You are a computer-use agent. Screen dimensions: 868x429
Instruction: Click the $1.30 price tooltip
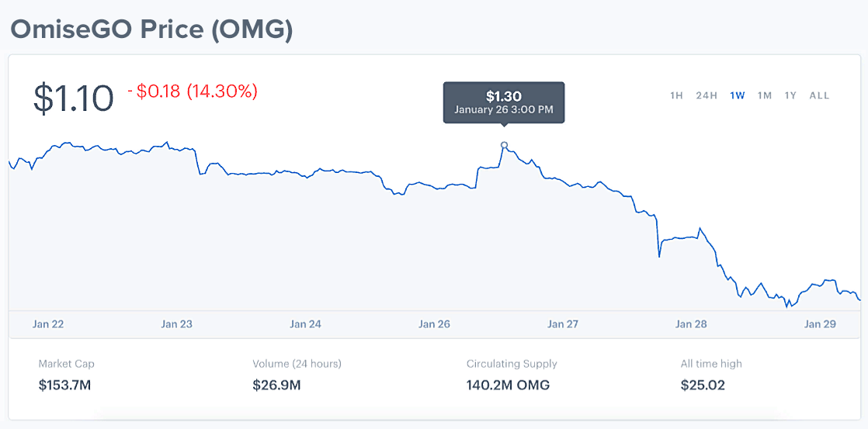coord(503,102)
